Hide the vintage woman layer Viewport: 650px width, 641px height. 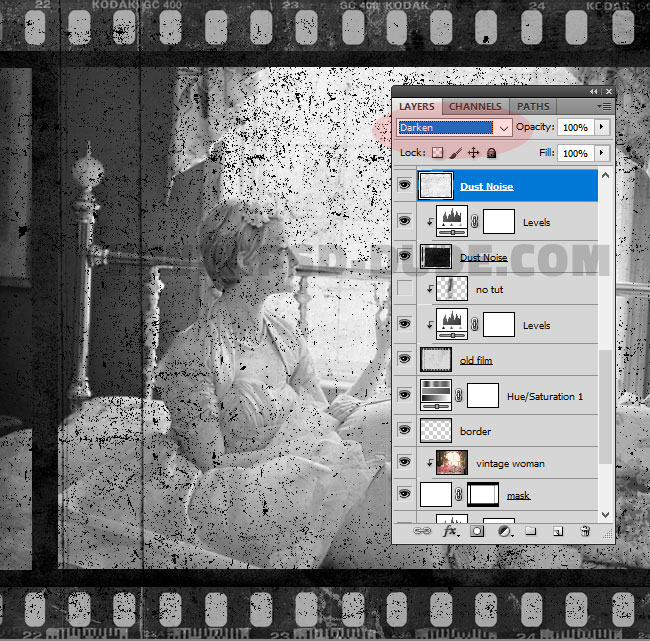404,461
